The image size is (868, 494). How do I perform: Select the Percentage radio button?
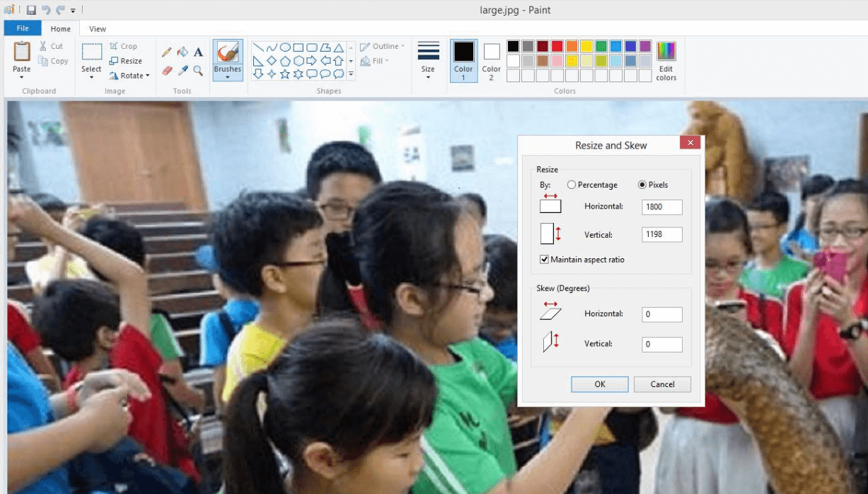pyautogui.click(x=572, y=185)
